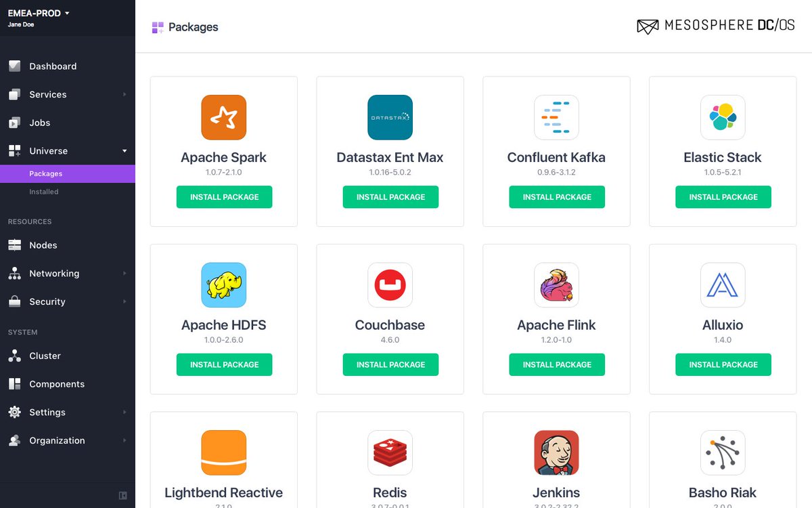Collapse the Universe submenu arrow
Image resolution: width=812 pixels, height=508 pixels.
click(x=125, y=151)
